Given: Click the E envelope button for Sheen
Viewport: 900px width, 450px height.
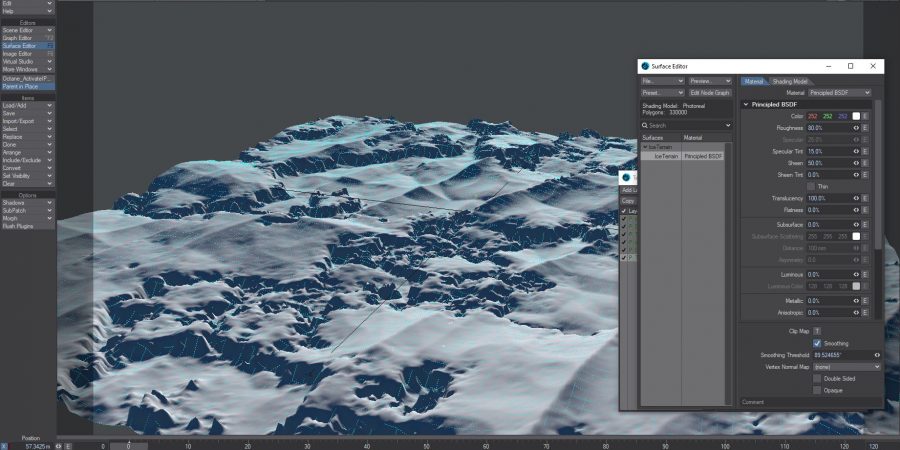Looking at the screenshot, I should [865, 163].
